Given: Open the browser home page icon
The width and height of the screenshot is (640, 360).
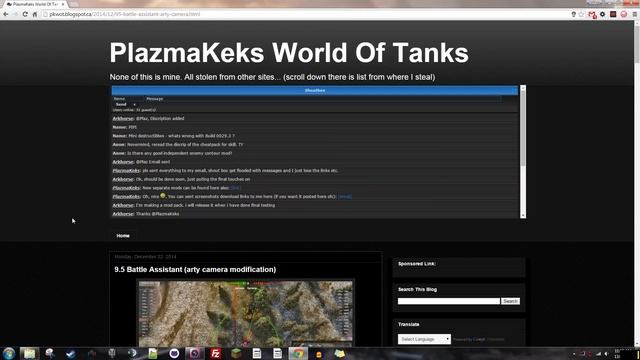Looking at the screenshot, I should coord(35,14).
